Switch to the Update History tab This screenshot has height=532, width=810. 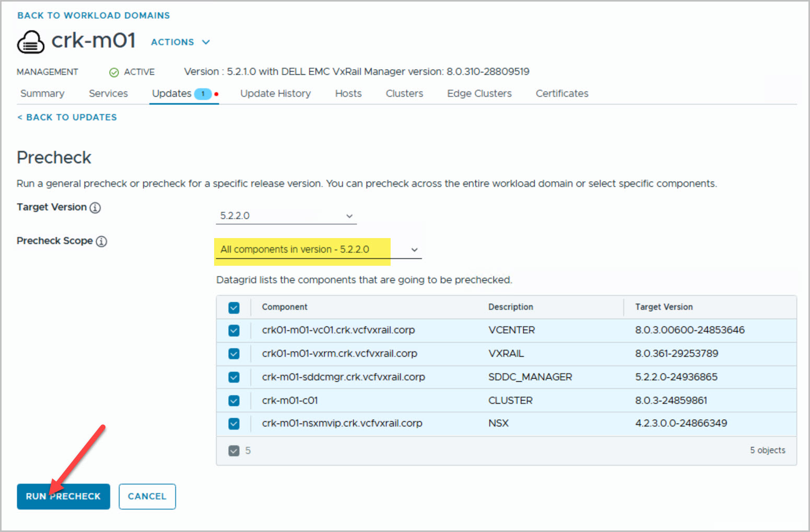click(x=275, y=93)
